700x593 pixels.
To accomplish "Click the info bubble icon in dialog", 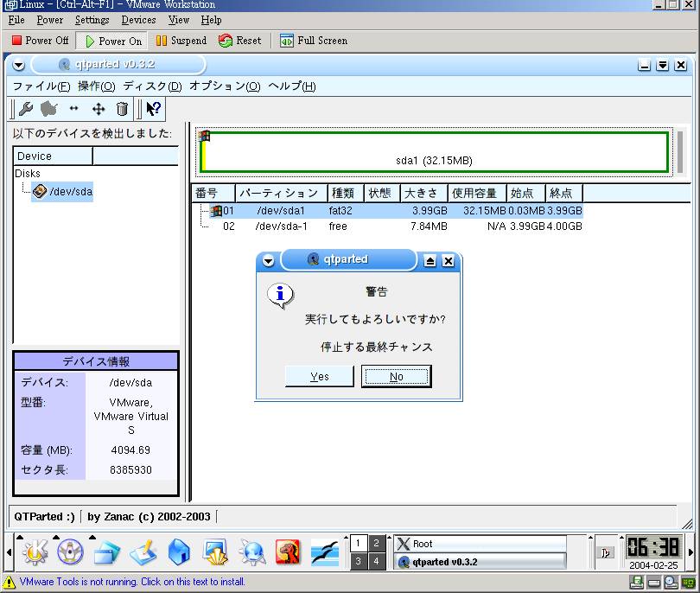I will pos(280,296).
